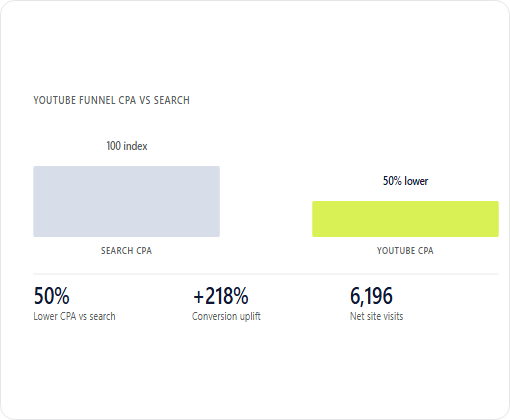This screenshot has width=510, height=420.
Task: Click the horizontal divider above the stats
Action: [266, 274]
